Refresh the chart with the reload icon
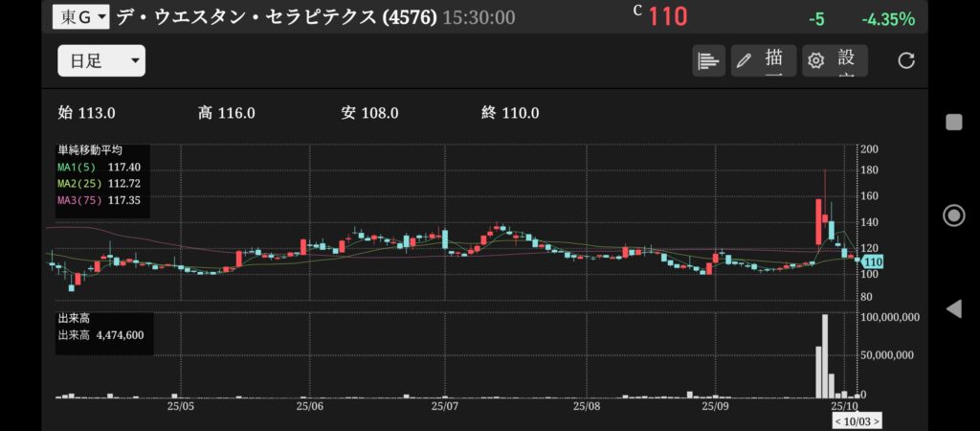Image resolution: width=980 pixels, height=431 pixels. pyautogui.click(x=905, y=60)
